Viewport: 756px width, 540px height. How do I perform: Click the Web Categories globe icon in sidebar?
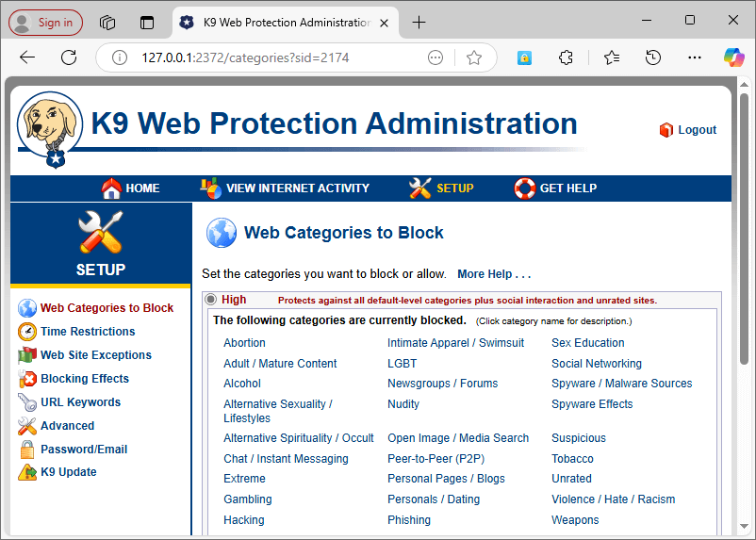pos(26,308)
